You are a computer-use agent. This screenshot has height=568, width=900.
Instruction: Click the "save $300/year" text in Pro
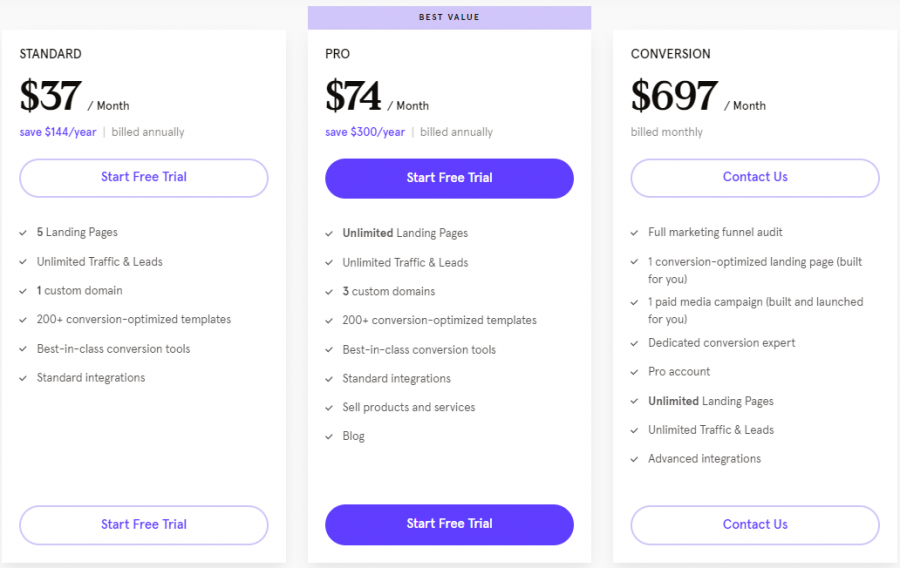pos(365,132)
